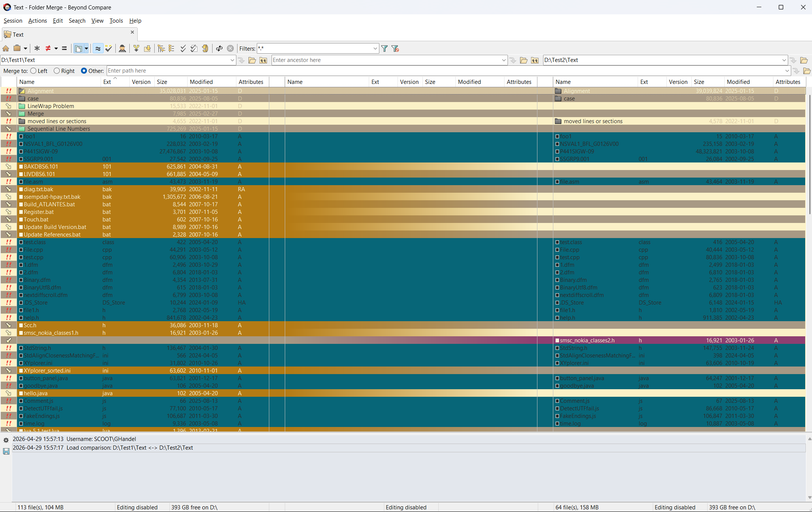Open the Search menu
The image size is (812, 512).
coord(77,21)
